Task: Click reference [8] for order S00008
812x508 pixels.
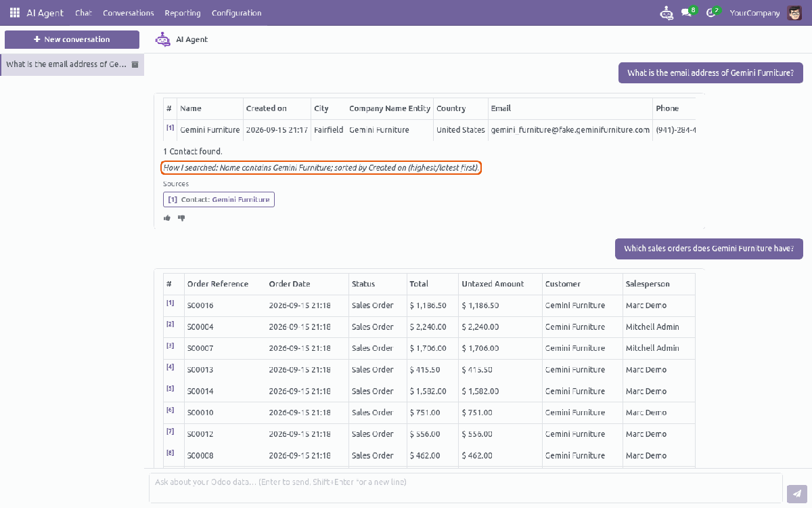Action: [x=170, y=453]
